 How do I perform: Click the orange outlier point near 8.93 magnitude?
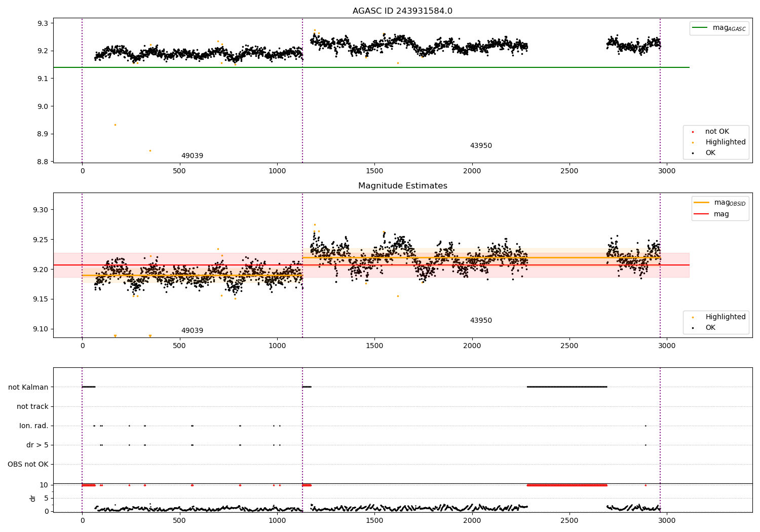(x=115, y=125)
